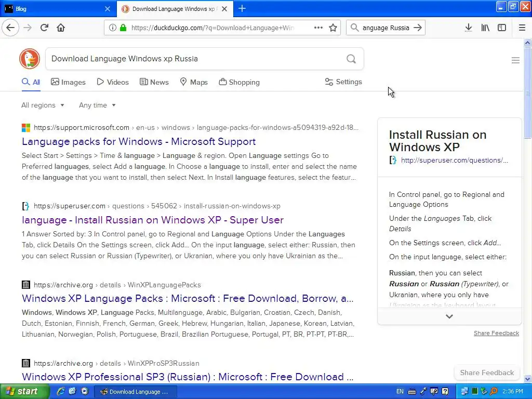Click the green padlock connection icon
Viewport: 532px width, 399px height.
[123, 28]
